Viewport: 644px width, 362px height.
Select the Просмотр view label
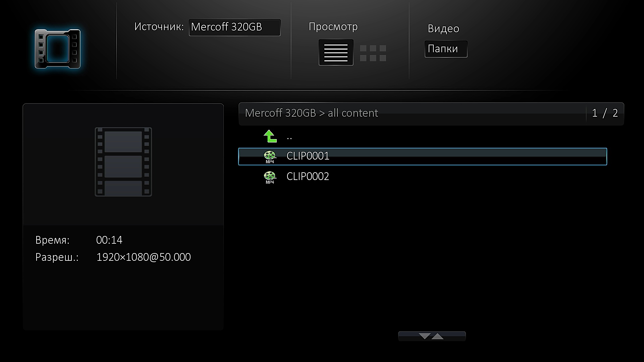[333, 27]
